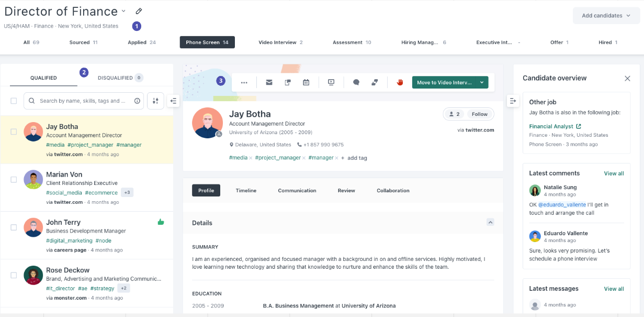Image resolution: width=644 pixels, height=317 pixels.
Task: Open the calendar scheduling icon for Jay Botha
Action: pyautogui.click(x=306, y=82)
